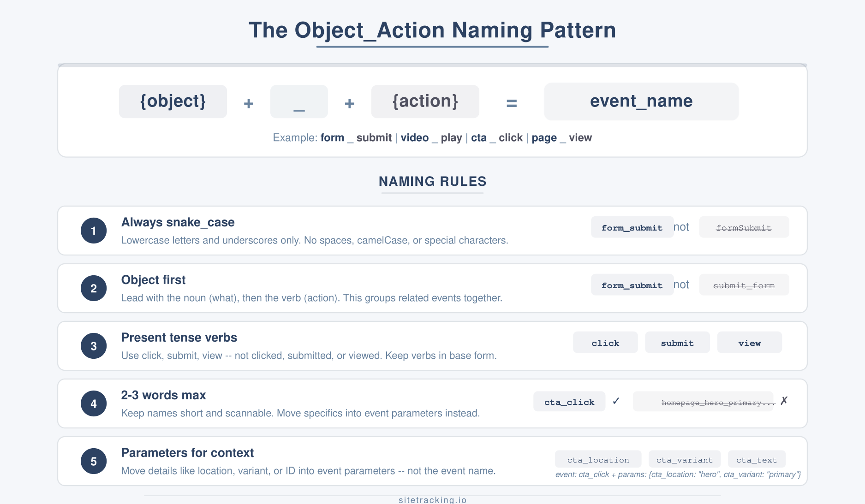Select the submit verb chip in rule 3
The image size is (865, 504).
pos(677,343)
